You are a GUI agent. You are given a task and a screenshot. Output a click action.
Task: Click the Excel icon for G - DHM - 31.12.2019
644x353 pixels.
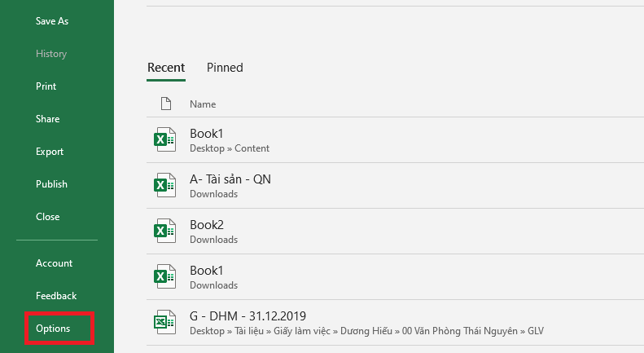[x=165, y=322]
